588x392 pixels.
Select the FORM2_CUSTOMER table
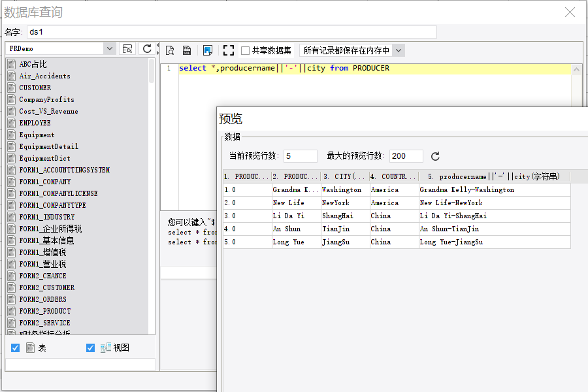click(47, 287)
